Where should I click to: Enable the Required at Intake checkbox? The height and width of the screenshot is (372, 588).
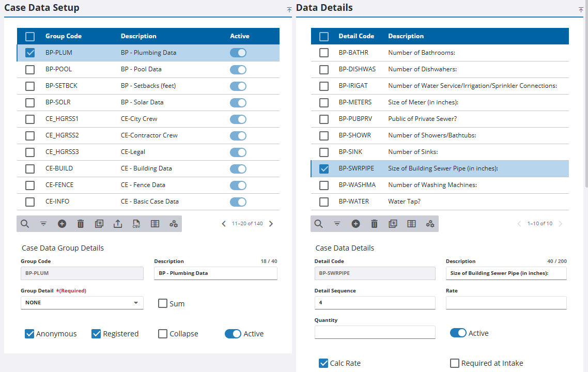point(455,363)
